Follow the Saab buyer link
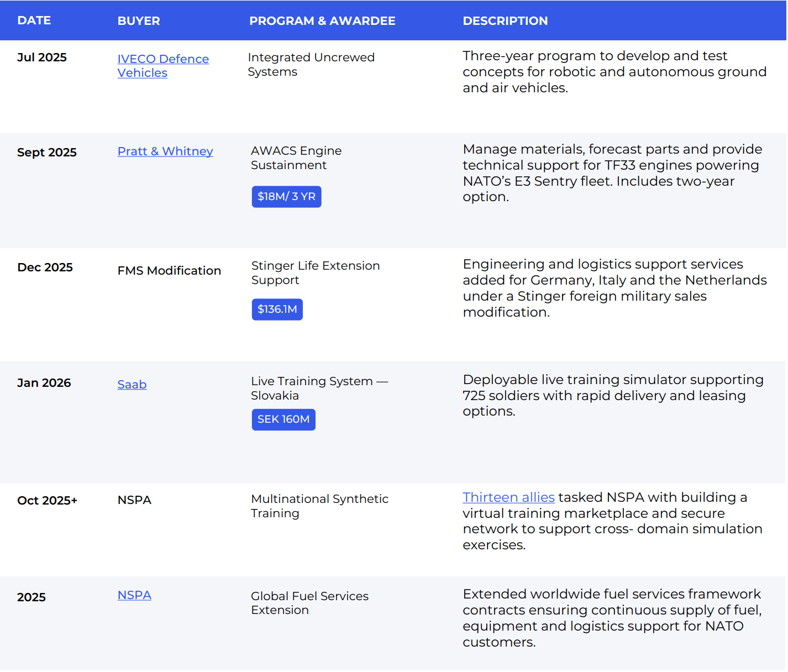The image size is (788, 672). 132,384
